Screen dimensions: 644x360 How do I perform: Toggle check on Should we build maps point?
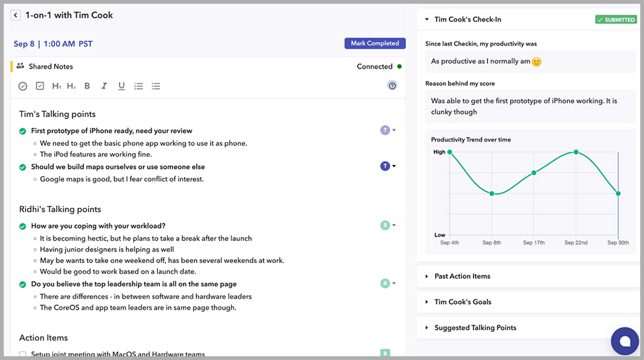click(23, 167)
